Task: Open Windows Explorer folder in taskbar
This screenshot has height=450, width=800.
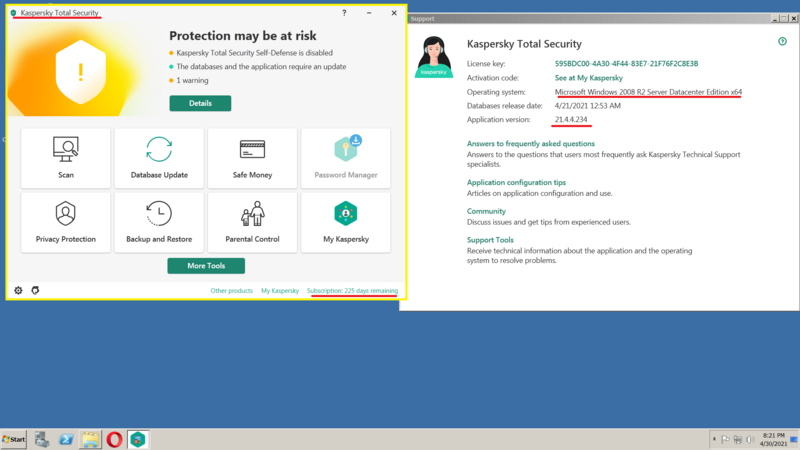Action: pos(90,439)
